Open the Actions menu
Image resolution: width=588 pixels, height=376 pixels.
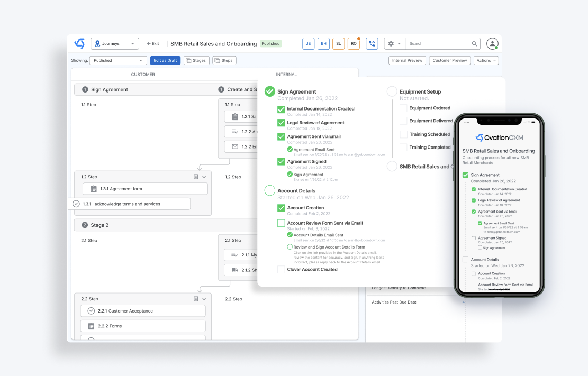coord(486,60)
